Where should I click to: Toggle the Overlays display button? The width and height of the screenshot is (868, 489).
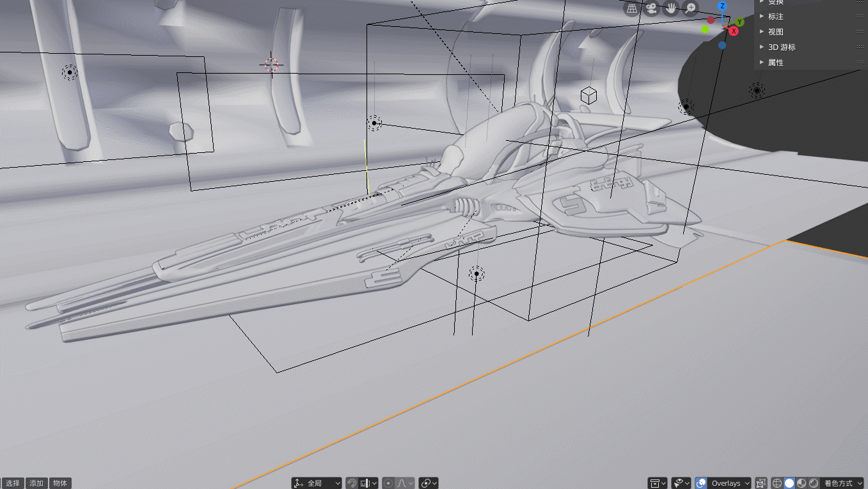(x=701, y=483)
